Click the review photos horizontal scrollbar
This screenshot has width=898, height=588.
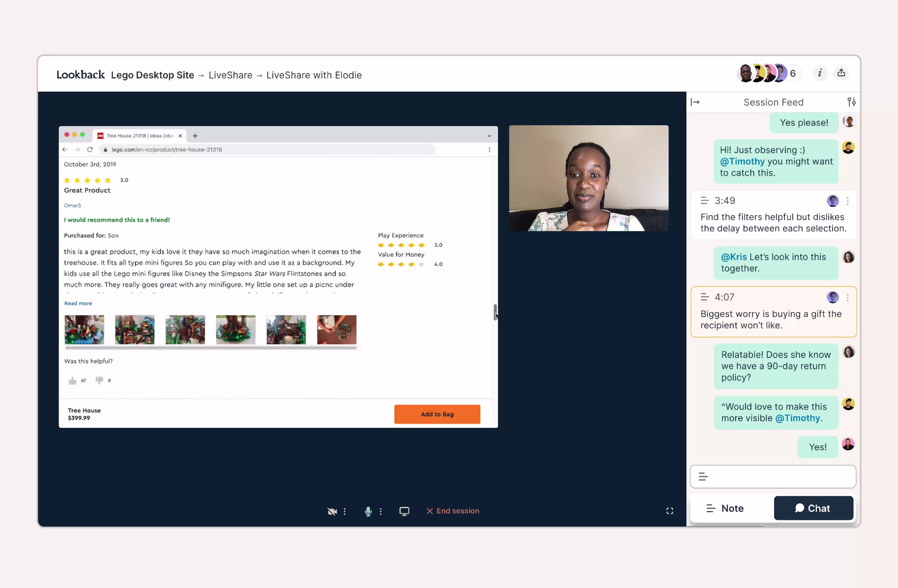coord(210,348)
